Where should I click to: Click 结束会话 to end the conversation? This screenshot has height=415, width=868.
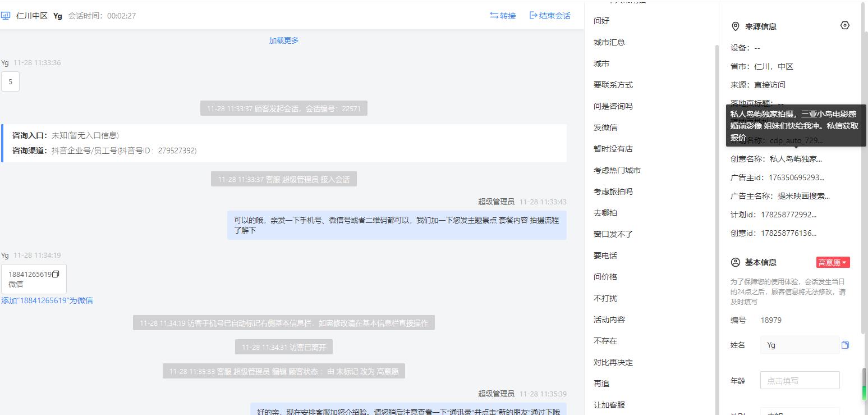[550, 16]
